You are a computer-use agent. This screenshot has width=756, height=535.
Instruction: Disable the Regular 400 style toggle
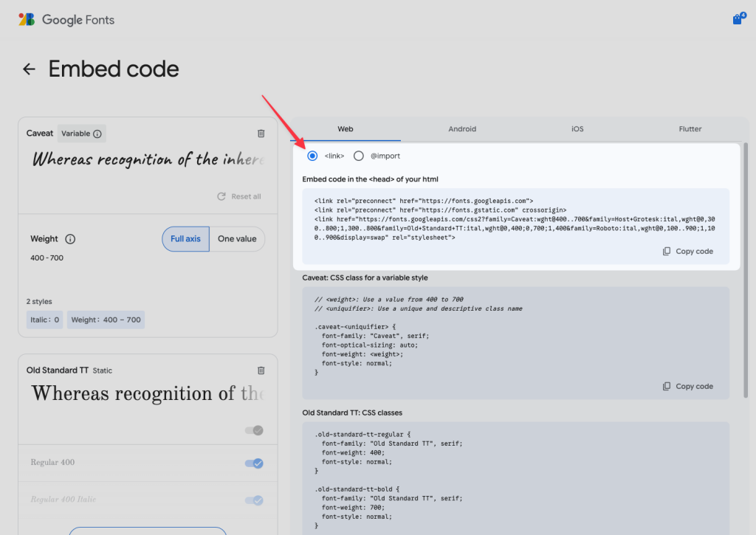click(254, 463)
